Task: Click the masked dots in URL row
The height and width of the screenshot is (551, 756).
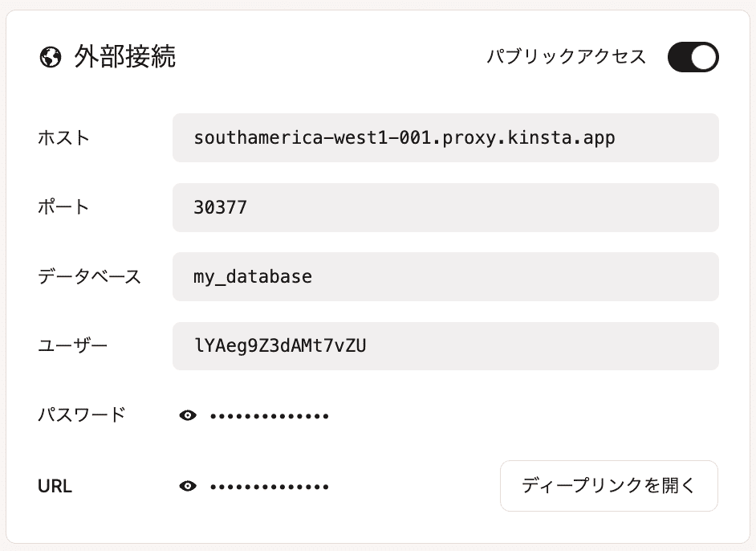Action: click(270, 487)
